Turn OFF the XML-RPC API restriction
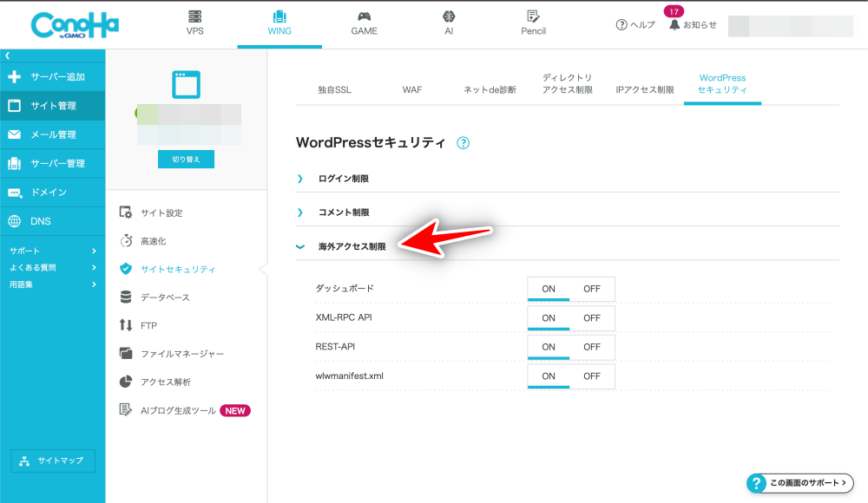Viewport: 868px width, 503px height. point(592,318)
